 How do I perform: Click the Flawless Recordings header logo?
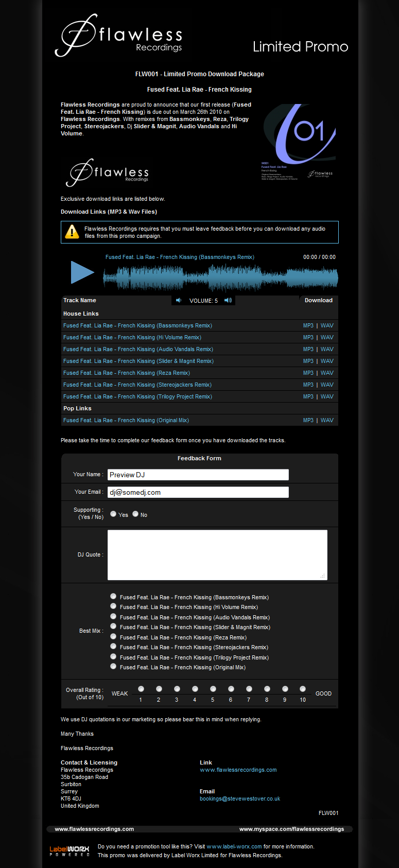(119, 36)
